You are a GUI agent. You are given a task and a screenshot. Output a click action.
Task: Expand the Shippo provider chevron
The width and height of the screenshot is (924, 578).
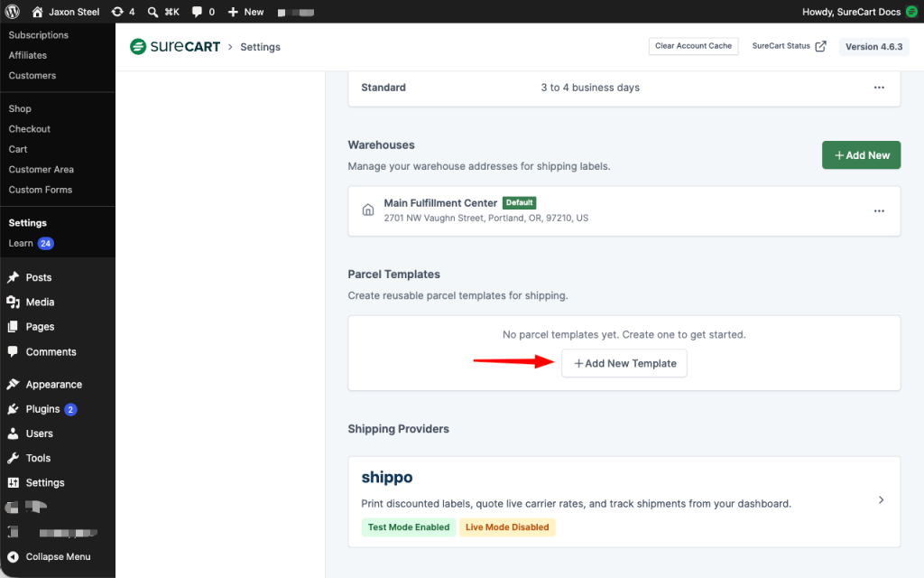coord(881,500)
